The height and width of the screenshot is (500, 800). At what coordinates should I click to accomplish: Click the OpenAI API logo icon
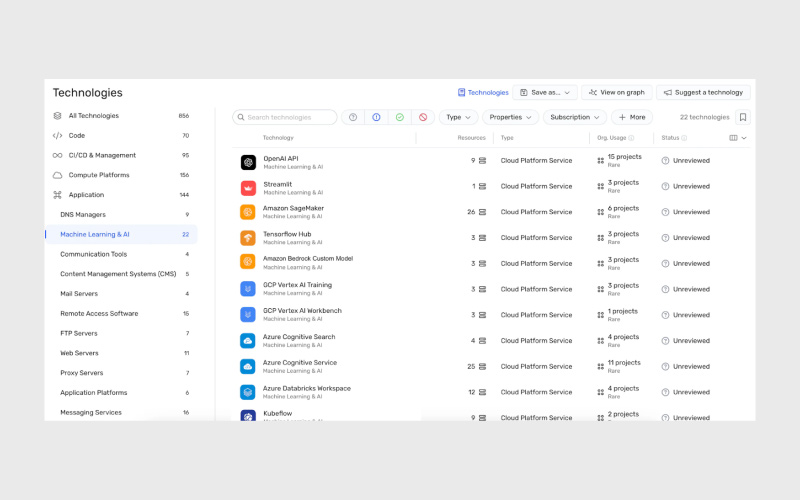248,162
